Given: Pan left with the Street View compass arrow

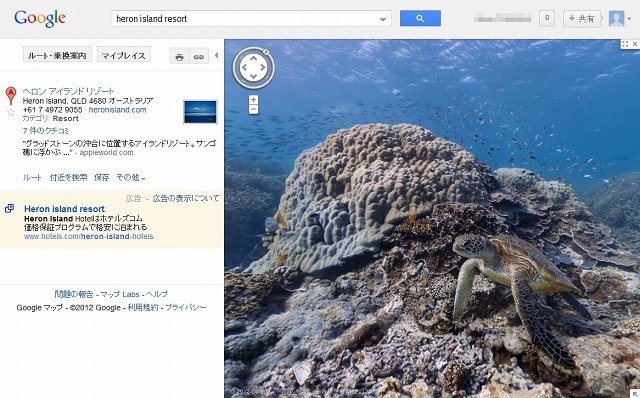Looking at the screenshot, I should point(244,67).
